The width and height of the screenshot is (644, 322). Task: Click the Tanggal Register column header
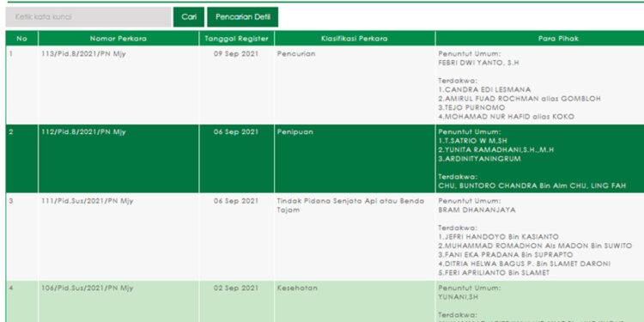pyautogui.click(x=237, y=39)
